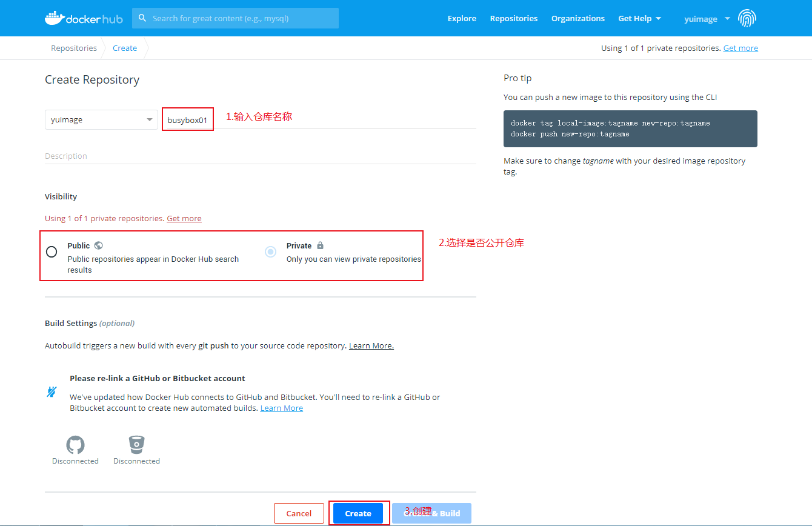Image resolution: width=812 pixels, height=526 pixels.
Task: Open Repositories in the top navigation
Action: coord(514,19)
